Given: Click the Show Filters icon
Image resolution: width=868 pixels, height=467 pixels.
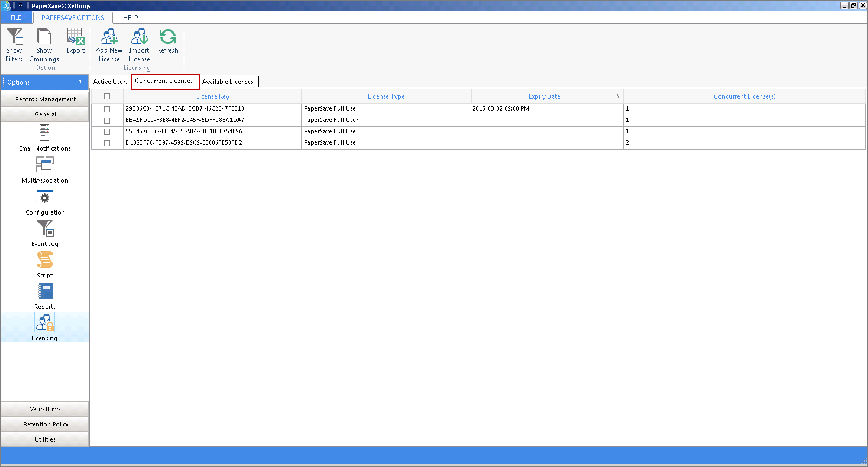Looking at the screenshot, I should tap(14, 37).
